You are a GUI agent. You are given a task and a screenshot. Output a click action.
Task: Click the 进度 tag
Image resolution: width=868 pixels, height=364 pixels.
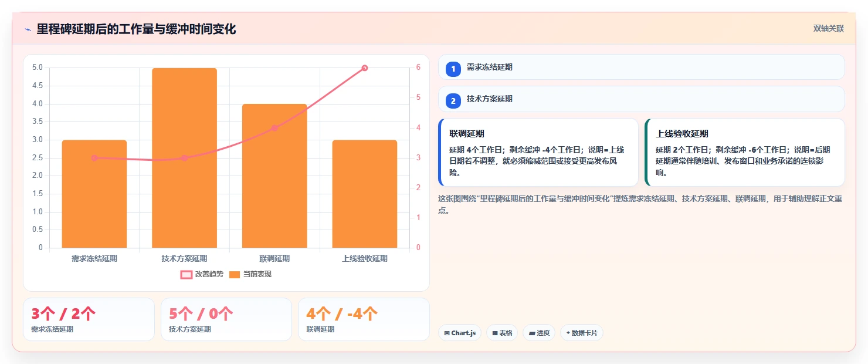[x=539, y=333]
